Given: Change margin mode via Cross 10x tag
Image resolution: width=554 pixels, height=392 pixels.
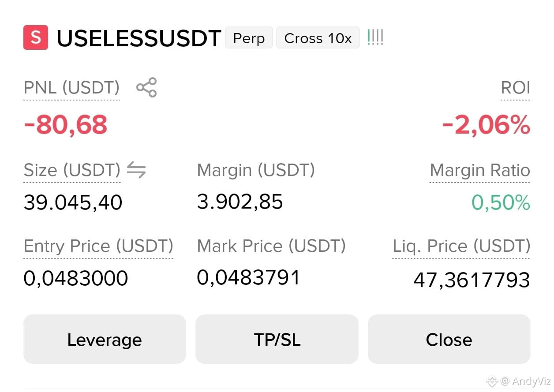Looking at the screenshot, I should 318,38.
